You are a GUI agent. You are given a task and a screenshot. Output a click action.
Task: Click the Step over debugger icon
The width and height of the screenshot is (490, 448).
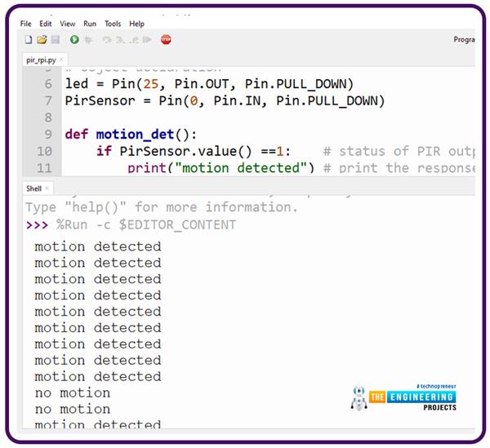[x=106, y=40]
